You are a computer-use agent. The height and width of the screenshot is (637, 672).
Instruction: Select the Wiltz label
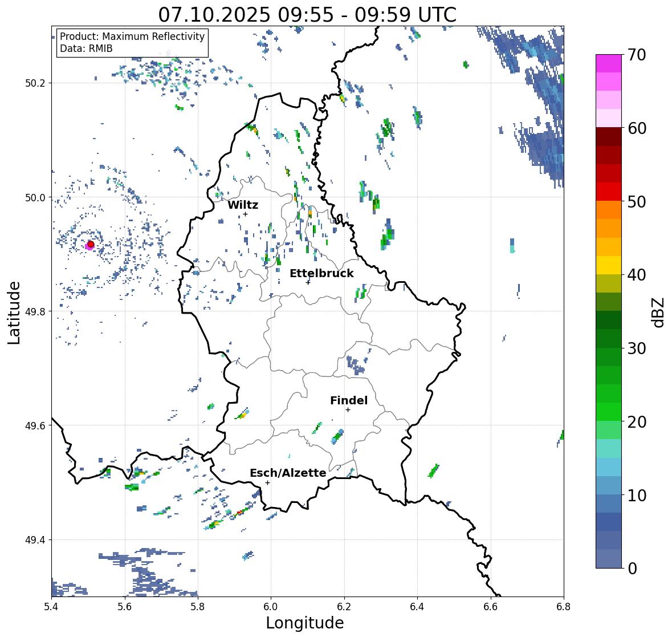[243, 205]
